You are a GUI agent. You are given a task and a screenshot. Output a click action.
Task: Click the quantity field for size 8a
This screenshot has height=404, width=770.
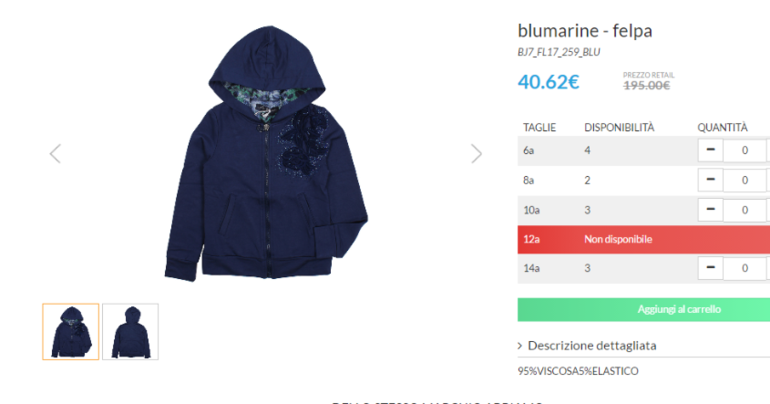pyautogui.click(x=744, y=180)
